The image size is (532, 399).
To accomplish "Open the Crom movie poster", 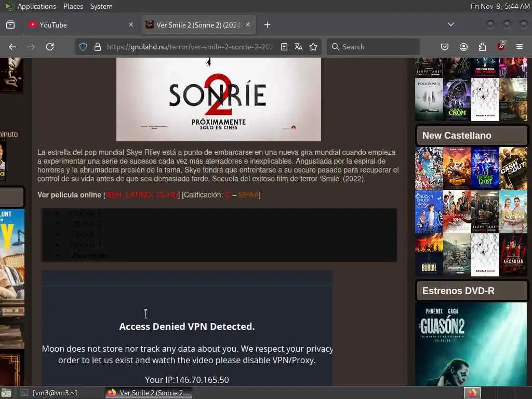I will point(457,100).
